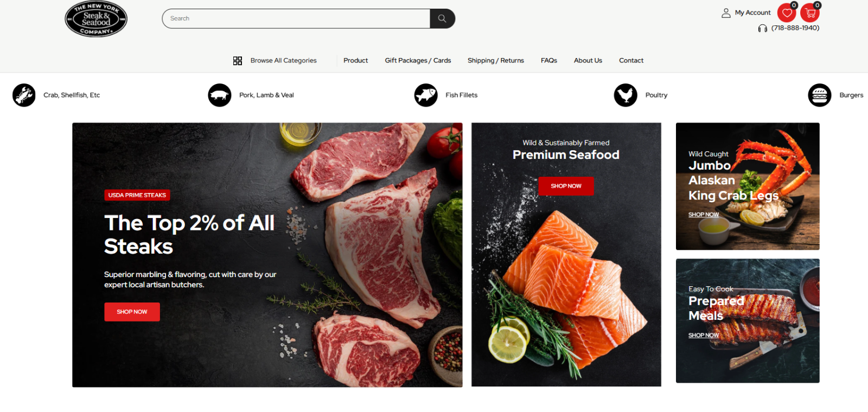Viewport: 868px width, 412px height.
Task: Click Shop Now under Premium Seafood
Action: pyautogui.click(x=566, y=186)
